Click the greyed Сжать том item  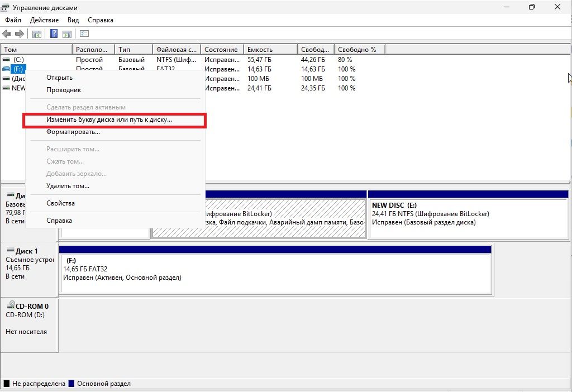(115, 161)
